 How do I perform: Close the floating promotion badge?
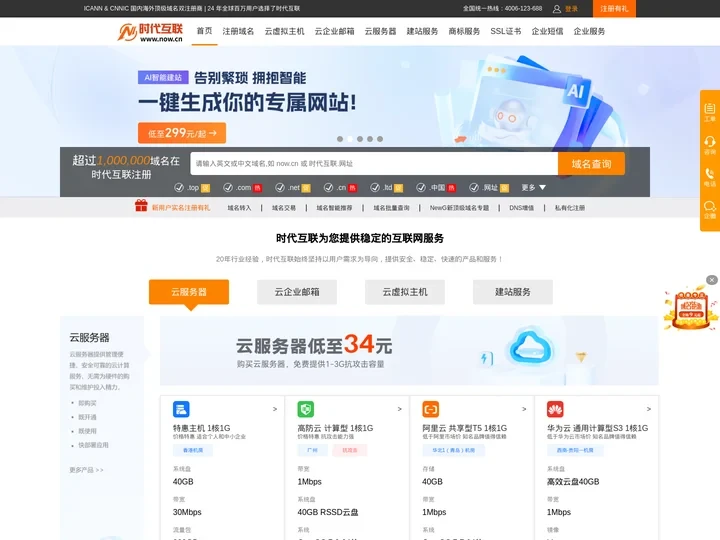tap(712, 280)
